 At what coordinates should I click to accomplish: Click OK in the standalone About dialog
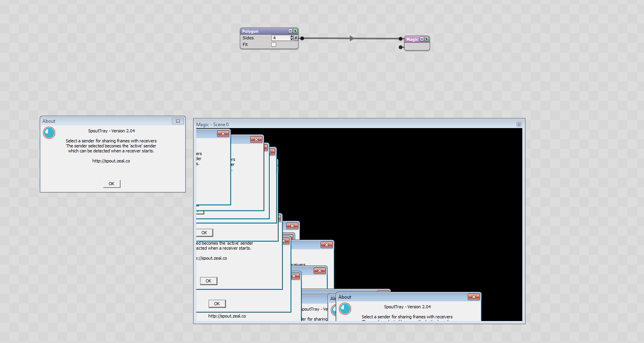click(112, 184)
